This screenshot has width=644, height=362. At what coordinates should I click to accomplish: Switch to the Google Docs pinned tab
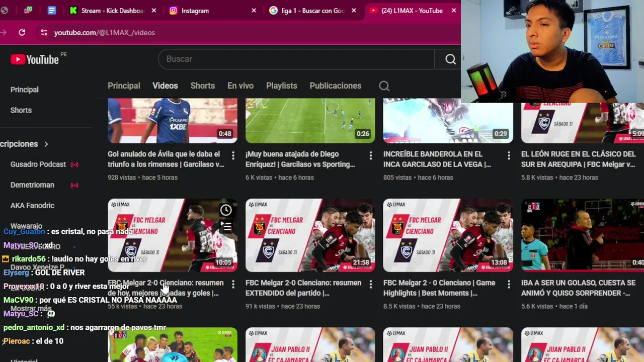click(51, 11)
